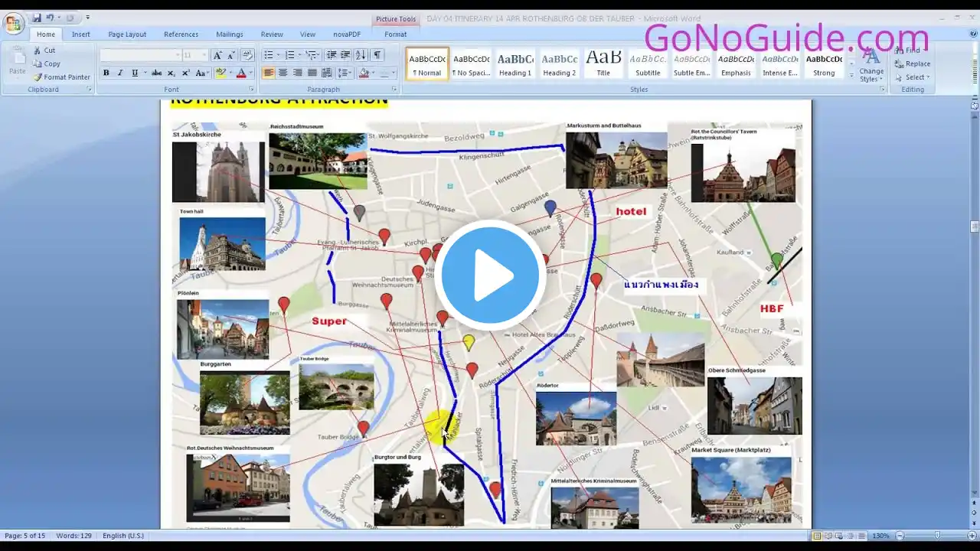Increase the paragraph indent
Image resolution: width=980 pixels, height=551 pixels.
[345, 55]
